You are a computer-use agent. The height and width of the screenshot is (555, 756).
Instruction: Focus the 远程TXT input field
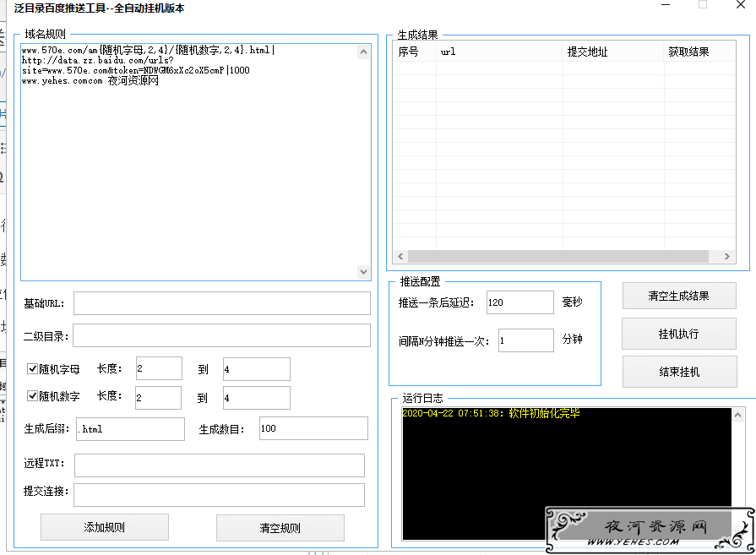pyautogui.click(x=220, y=465)
